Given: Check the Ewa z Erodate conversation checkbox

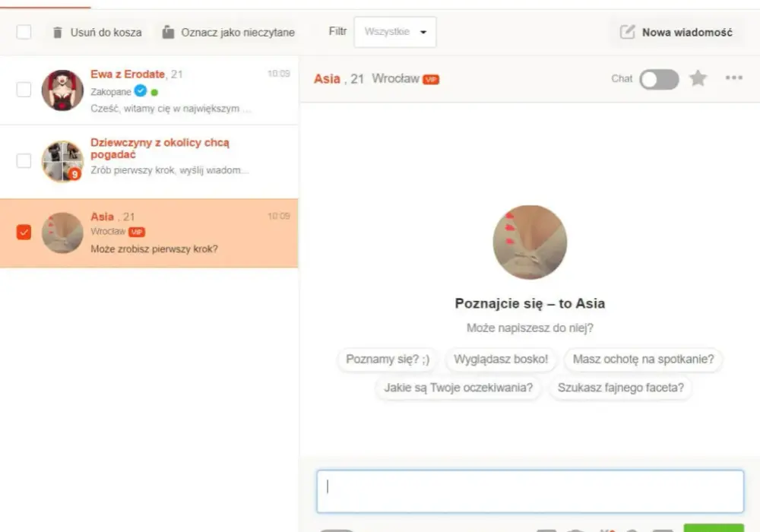Looking at the screenshot, I should pyautogui.click(x=24, y=90).
